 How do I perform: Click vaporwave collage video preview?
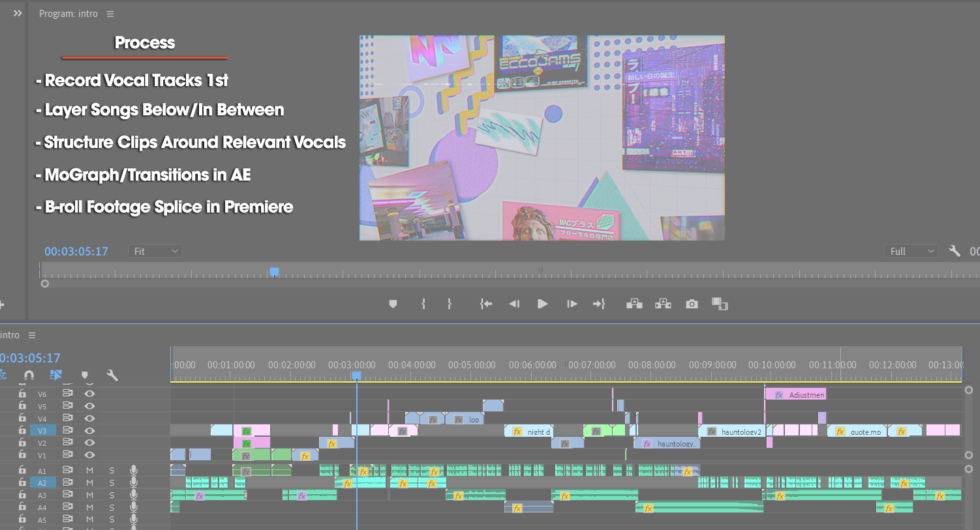[x=542, y=138]
